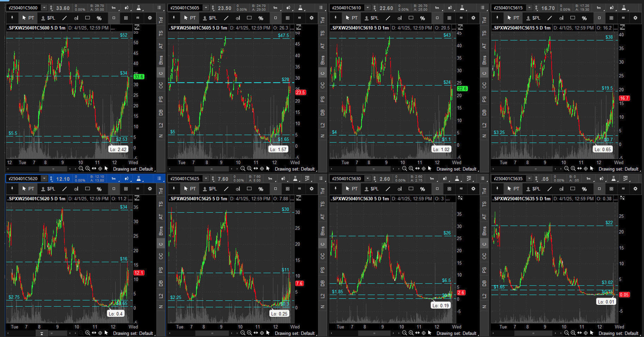Toggle the grid view button in C5605 toolbar
Screen dimensions: 644x337
tap(287, 18)
